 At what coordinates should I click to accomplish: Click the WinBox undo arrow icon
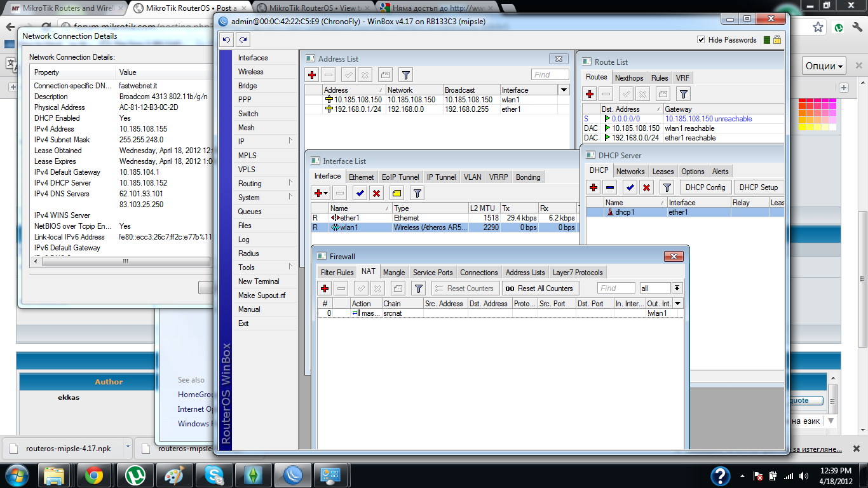point(227,40)
